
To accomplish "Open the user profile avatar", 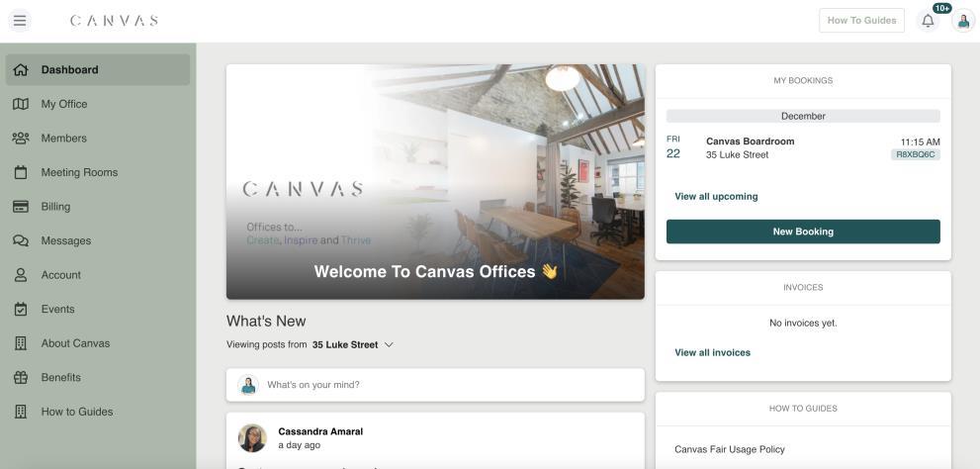I will pos(963,21).
